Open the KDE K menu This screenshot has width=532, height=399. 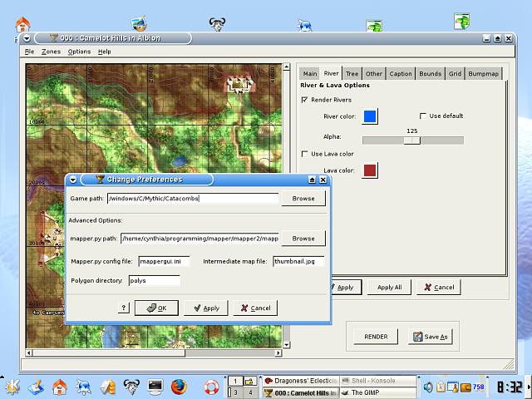click(12, 386)
